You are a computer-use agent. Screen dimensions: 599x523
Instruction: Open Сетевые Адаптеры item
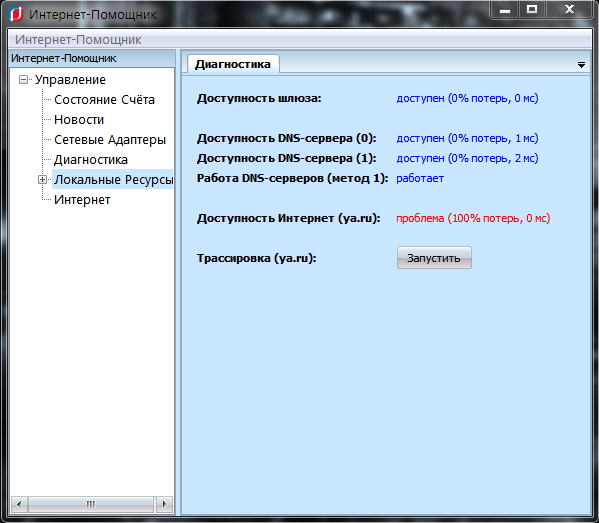pyautogui.click(x=110, y=140)
